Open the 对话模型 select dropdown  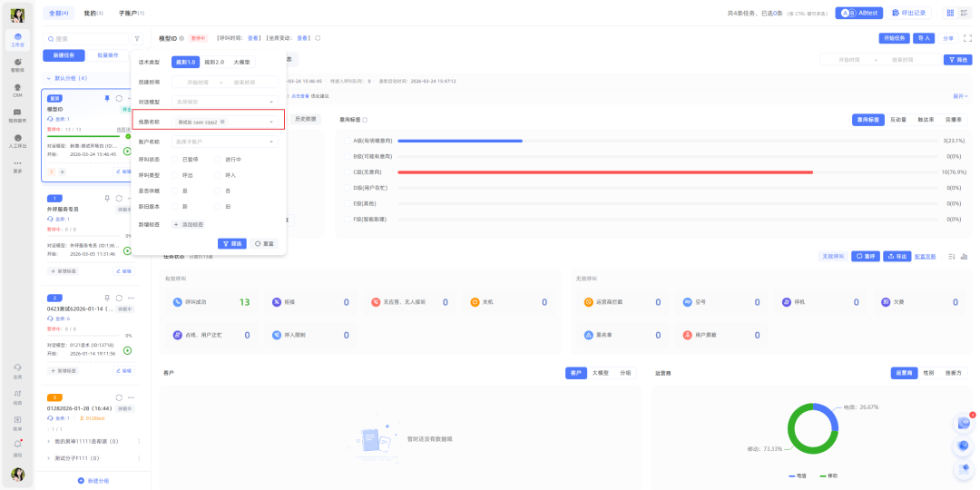224,102
